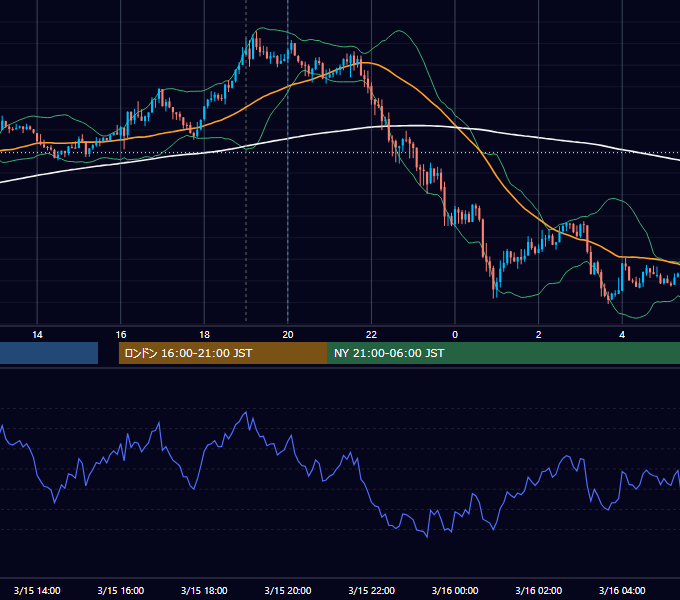Select the ロンドン 16:00-21:00 JST session bar
Image resolution: width=680 pixels, height=600 pixels.
point(223,353)
